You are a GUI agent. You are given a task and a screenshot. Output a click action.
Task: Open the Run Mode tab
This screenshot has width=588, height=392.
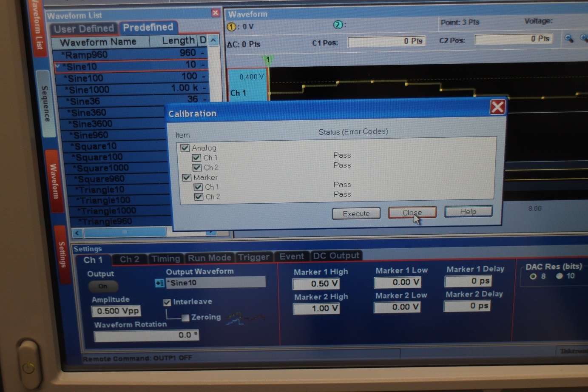point(209,258)
